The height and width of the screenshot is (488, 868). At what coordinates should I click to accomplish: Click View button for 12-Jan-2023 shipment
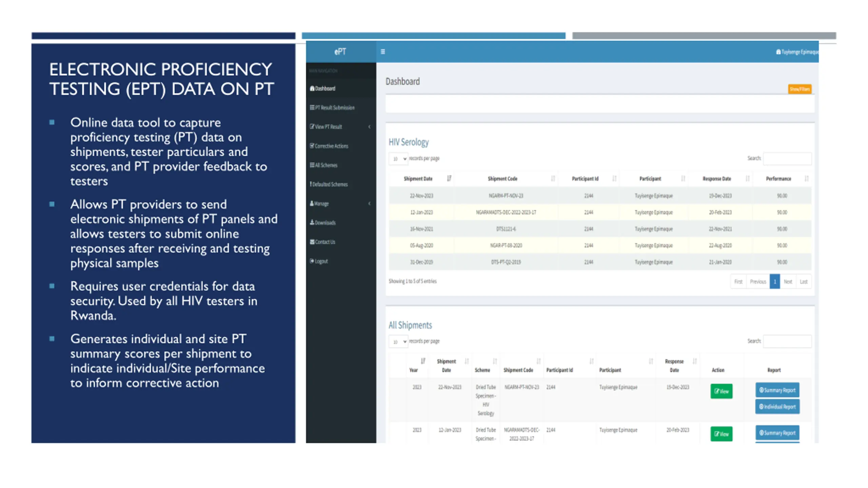click(721, 434)
